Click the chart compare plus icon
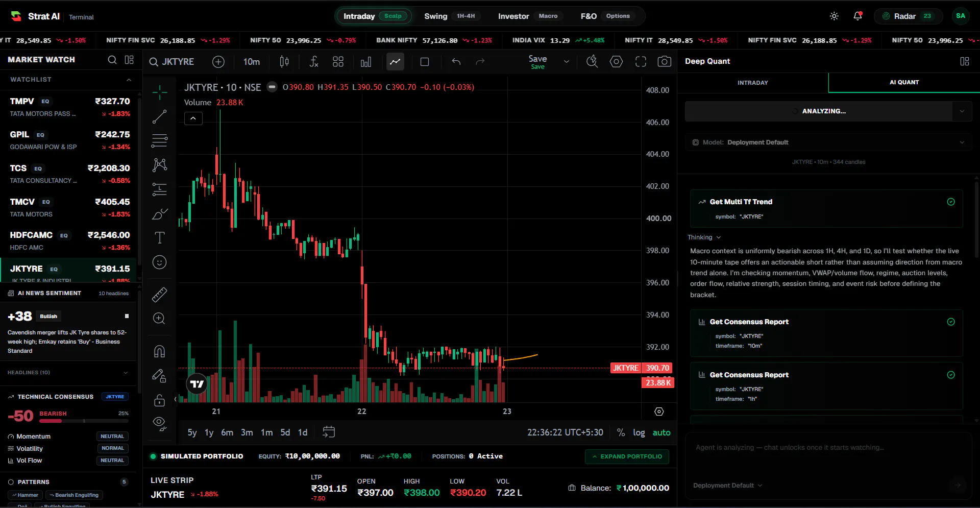The width and height of the screenshot is (980, 508). [218, 62]
